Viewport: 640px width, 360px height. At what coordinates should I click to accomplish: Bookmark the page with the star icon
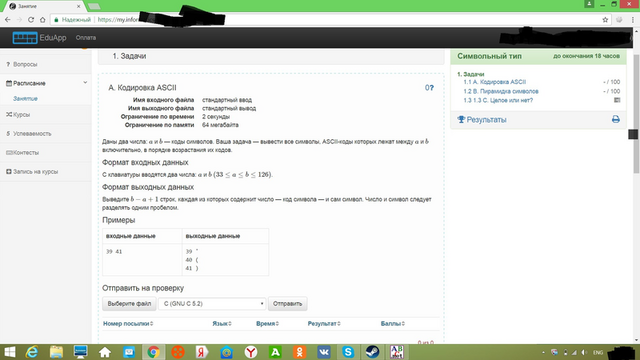pos(605,20)
